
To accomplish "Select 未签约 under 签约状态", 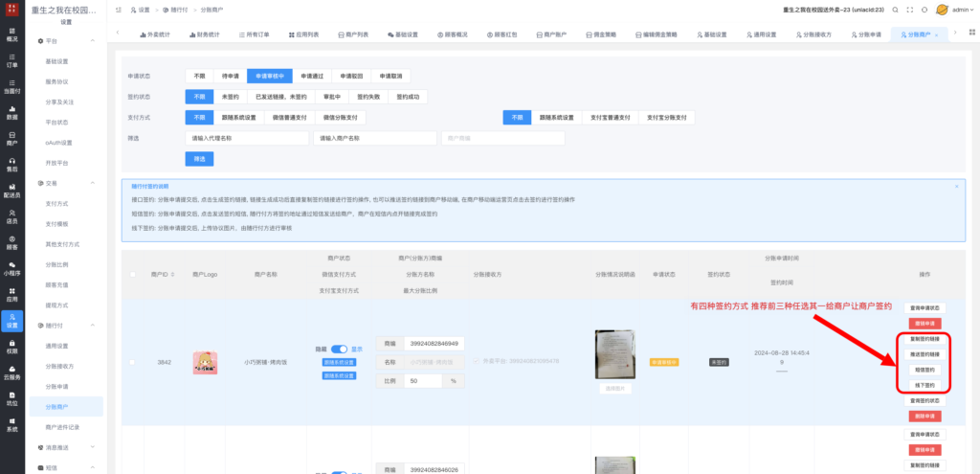I will pyautogui.click(x=230, y=97).
